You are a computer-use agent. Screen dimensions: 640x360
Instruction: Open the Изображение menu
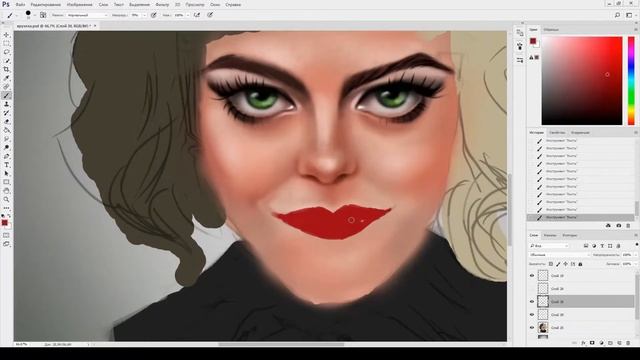click(x=80, y=4)
